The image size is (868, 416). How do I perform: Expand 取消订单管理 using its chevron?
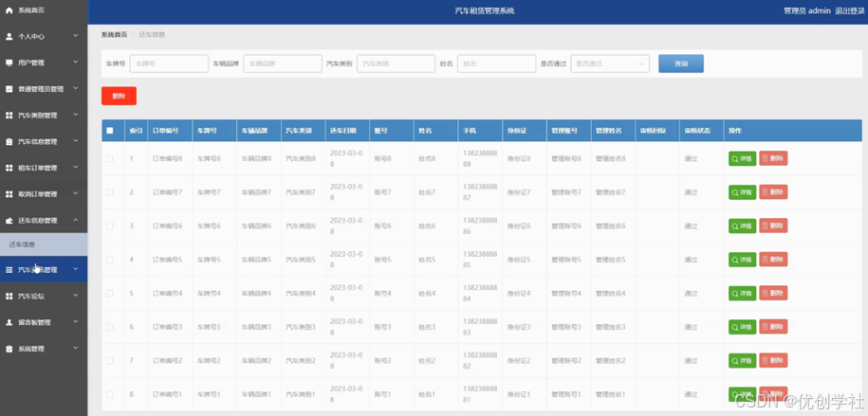point(76,194)
